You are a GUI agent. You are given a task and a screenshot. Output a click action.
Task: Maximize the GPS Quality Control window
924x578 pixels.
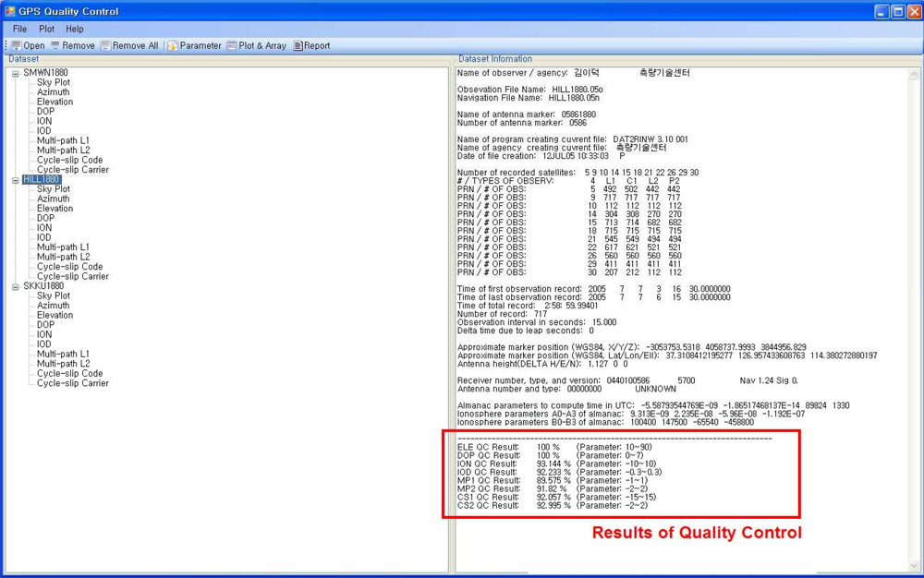[896, 12]
